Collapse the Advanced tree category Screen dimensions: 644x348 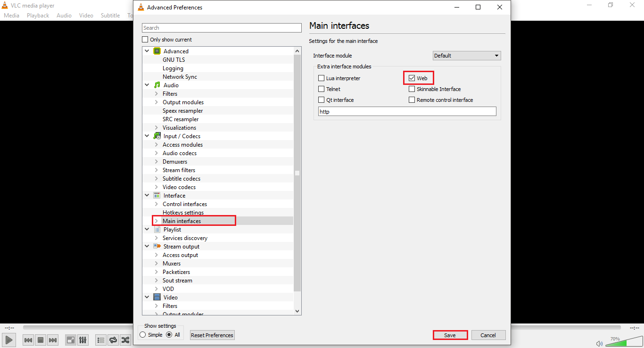pos(147,51)
